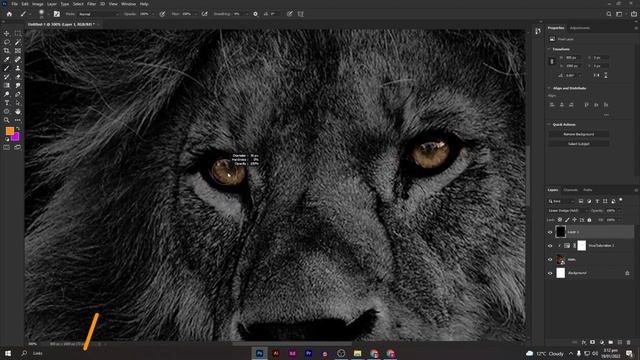The image size is (640, 360).
Task: Open the Image menu
Action: pos(38,4)
